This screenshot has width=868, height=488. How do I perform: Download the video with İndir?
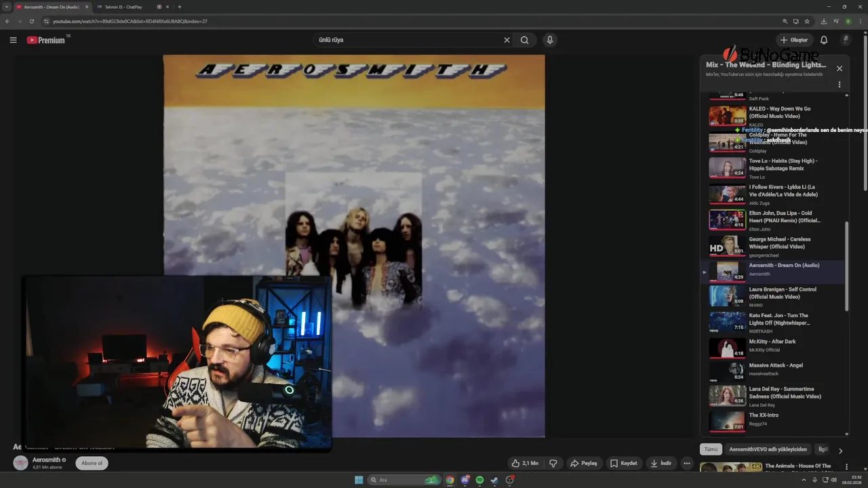(x=661, y=463)
